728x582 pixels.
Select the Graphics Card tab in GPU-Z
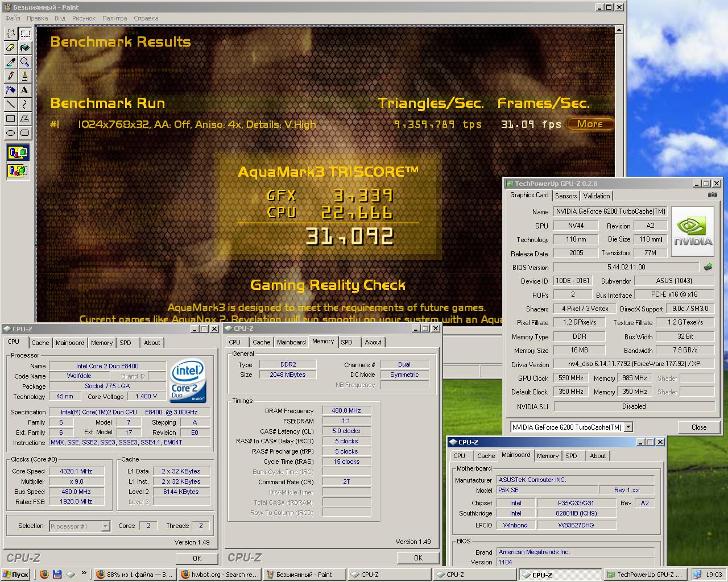530,195
